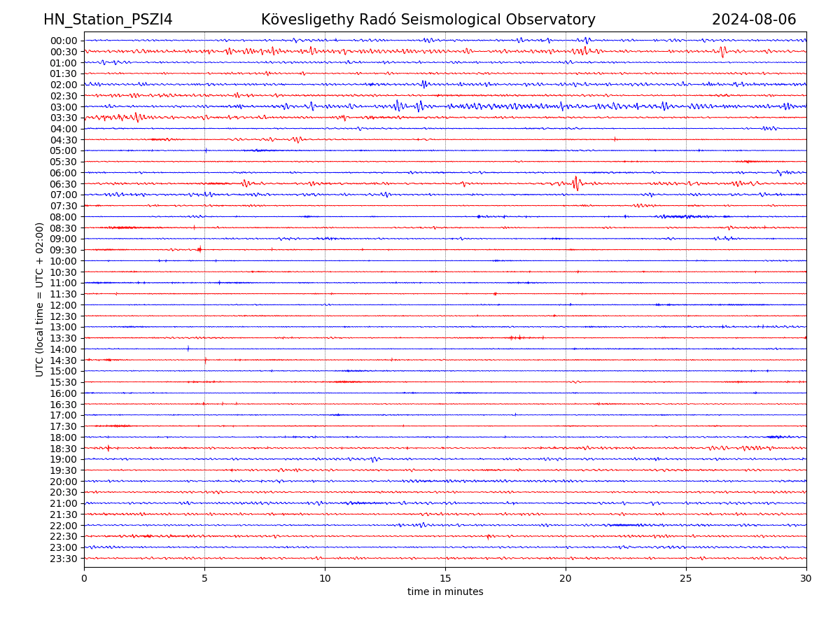Click the vertical UTC local time axis label
This screenshot has width=840, height=630.
(41, 299)
